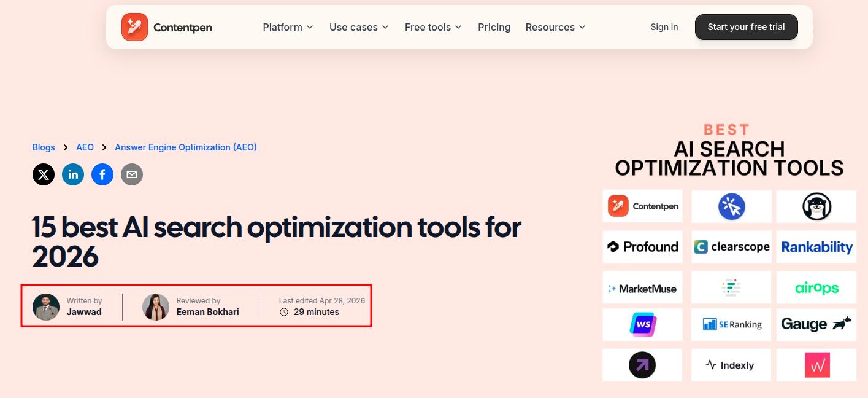Open the Blogs breadcrumb link
Screen dimensions: 868x398
[44, 147]
